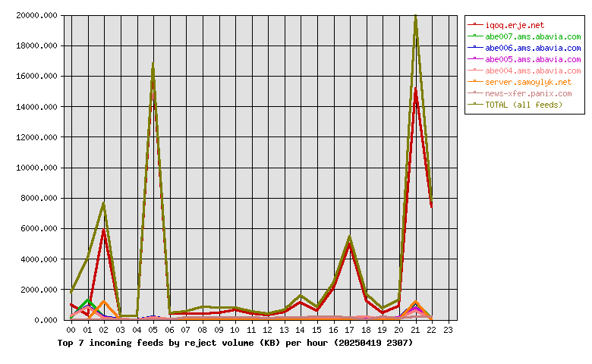Click hour 17 on the x-axis
The image size is (592, 364).
[350, 330]
